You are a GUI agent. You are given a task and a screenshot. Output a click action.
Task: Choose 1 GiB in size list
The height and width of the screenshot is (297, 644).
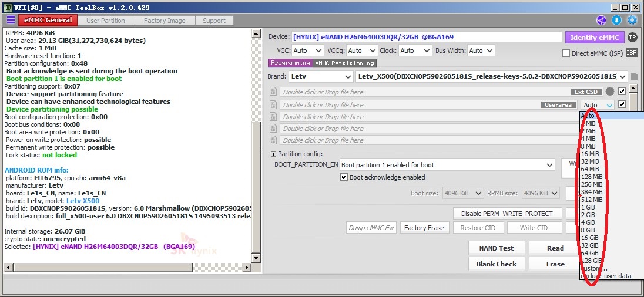point(612,207)
